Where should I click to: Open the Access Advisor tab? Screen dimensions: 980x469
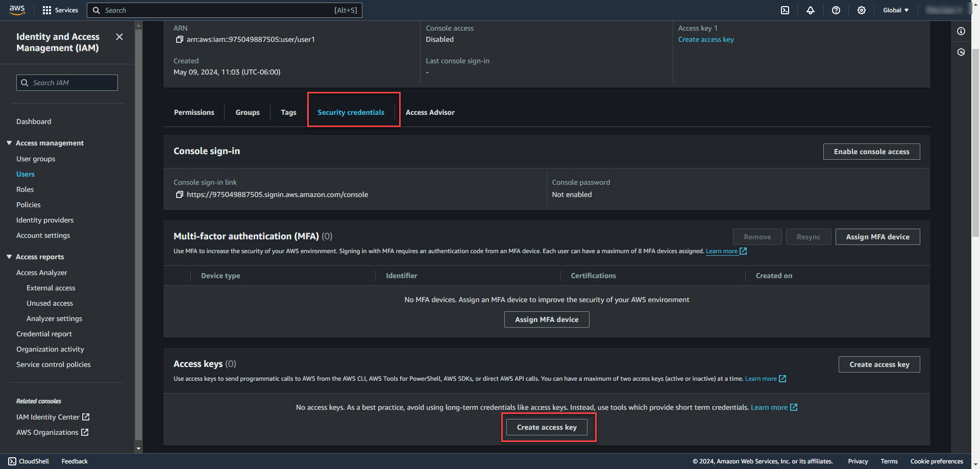[430, 112]
